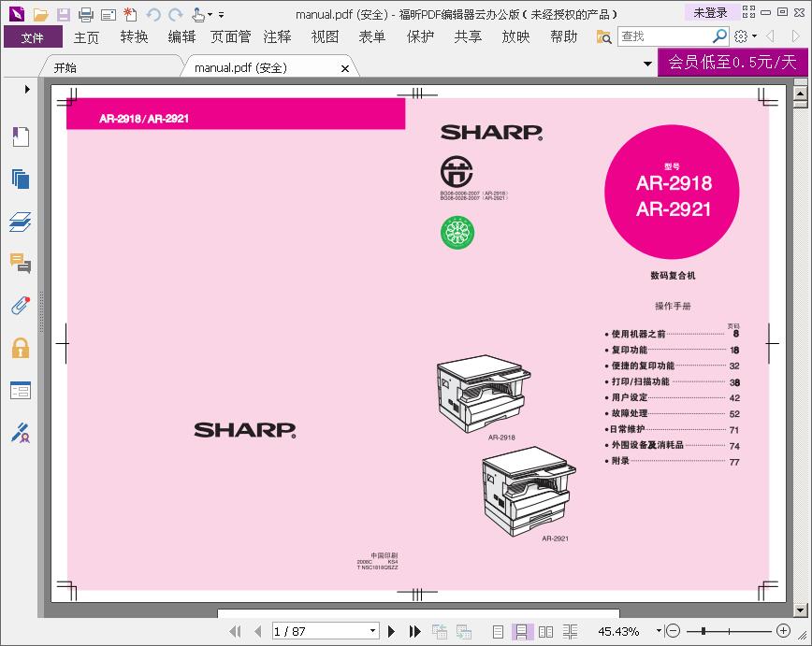Switch to facing pages view
The width and height of the screenshot is (812, 646).
[545, 631]
